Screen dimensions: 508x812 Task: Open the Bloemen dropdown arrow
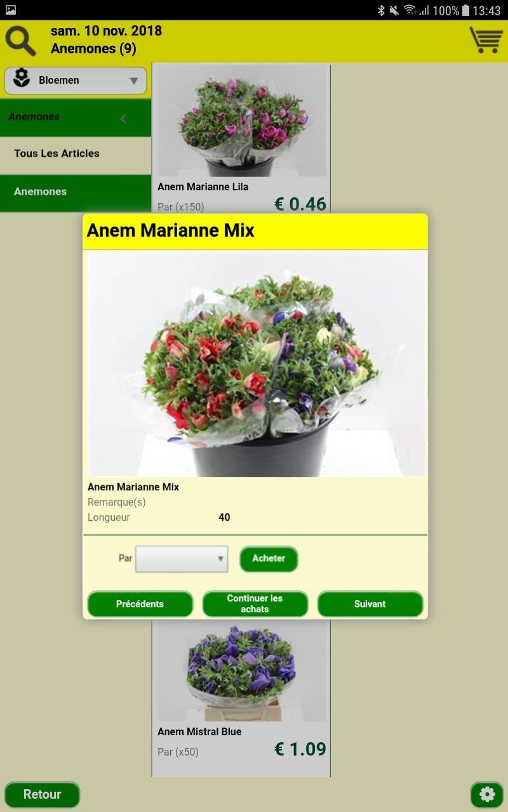pos(133,81)
